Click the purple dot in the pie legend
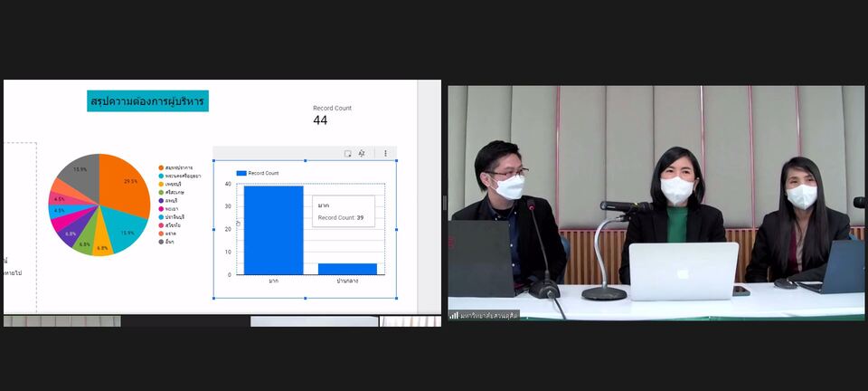Viewport: 868px width, 391px height. pyautogui.click(x=161, y=201)
